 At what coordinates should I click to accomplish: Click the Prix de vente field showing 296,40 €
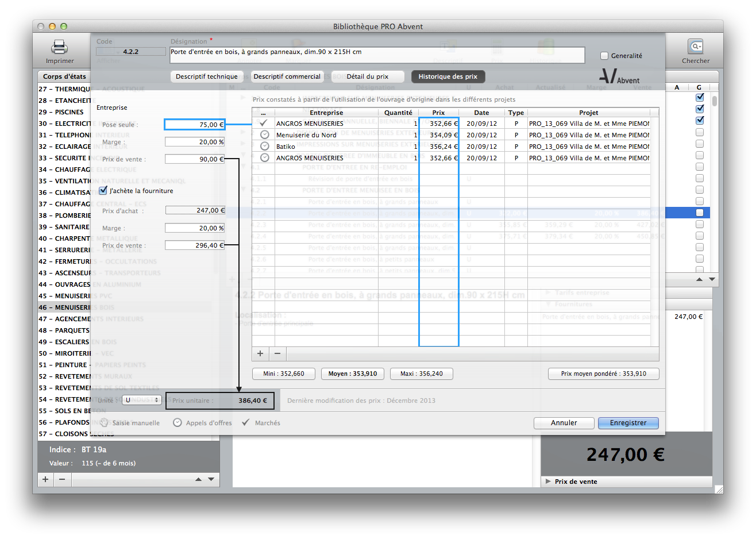[195, 245]
